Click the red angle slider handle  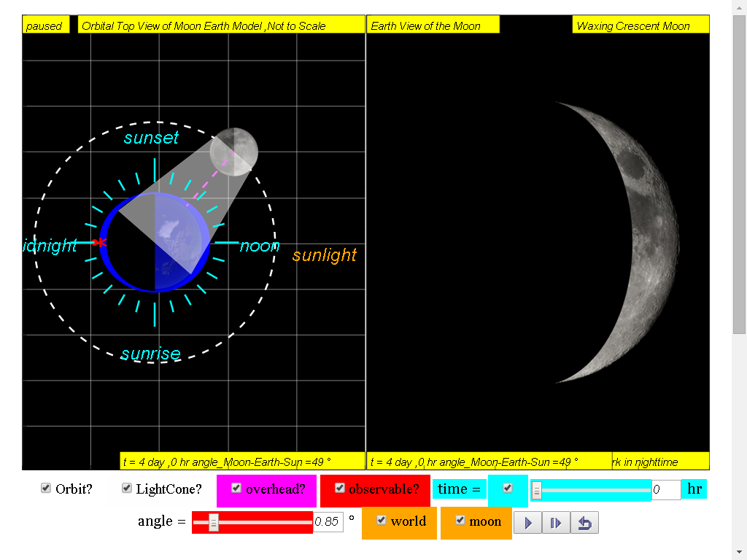coord(214,523)
